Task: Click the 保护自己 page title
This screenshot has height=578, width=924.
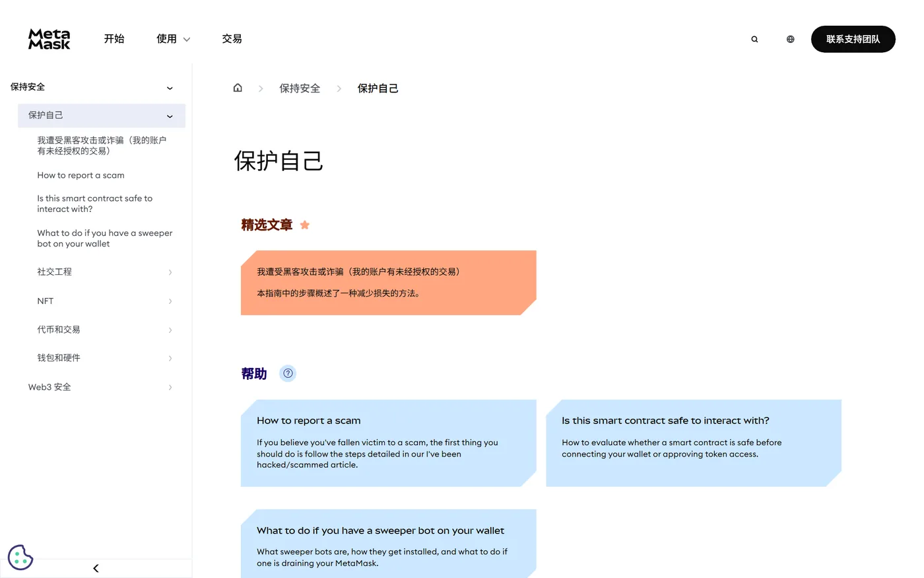Action: tap(279, 161)
